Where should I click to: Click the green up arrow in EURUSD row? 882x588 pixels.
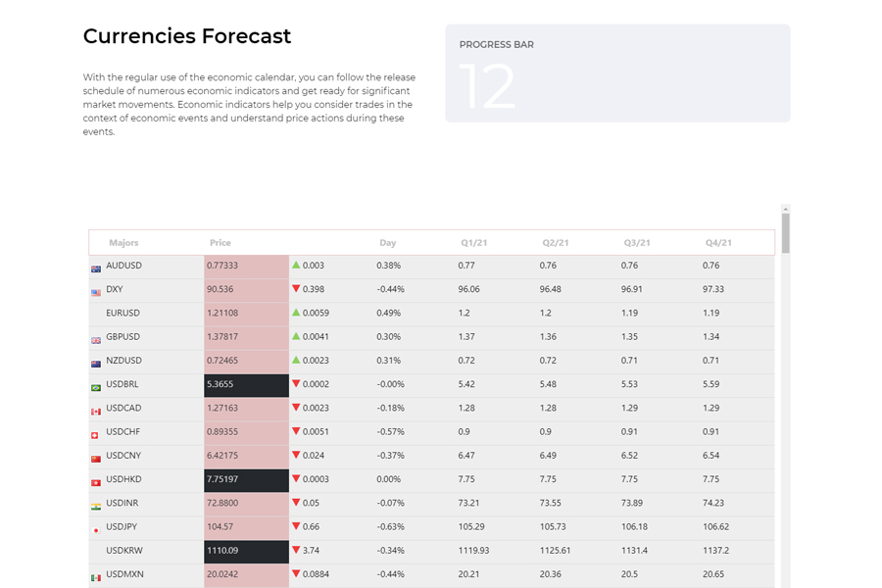296,313
